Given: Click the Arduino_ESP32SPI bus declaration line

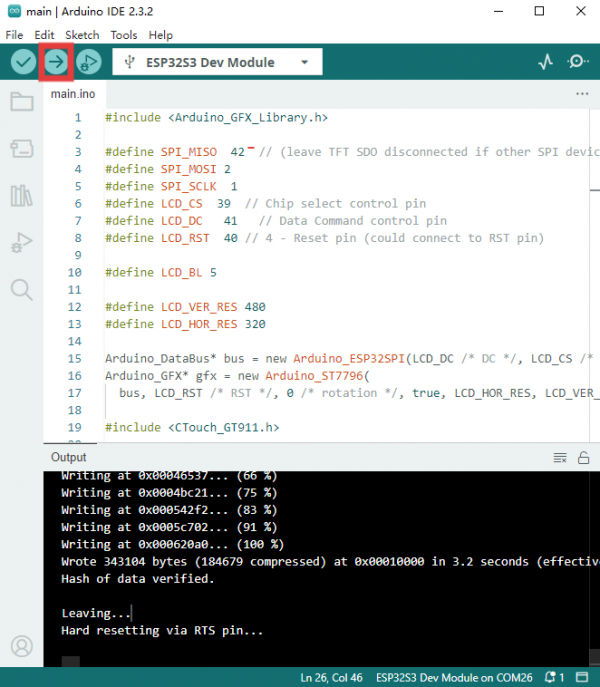Looking at the screenshot, I should [349, 358].
